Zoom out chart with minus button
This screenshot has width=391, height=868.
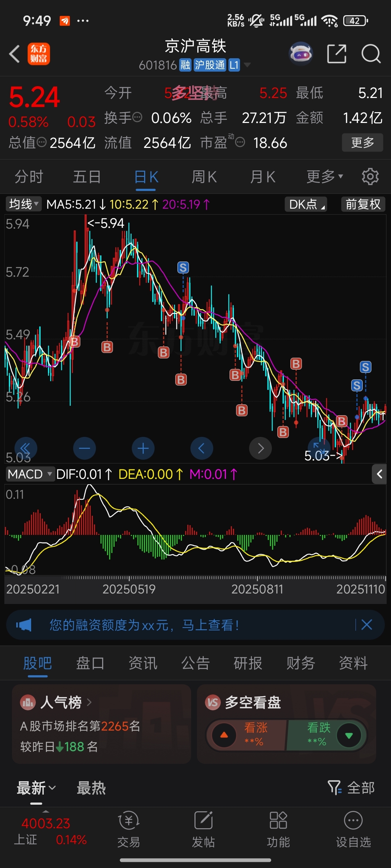pyautogui.click(x=84, y=448)
